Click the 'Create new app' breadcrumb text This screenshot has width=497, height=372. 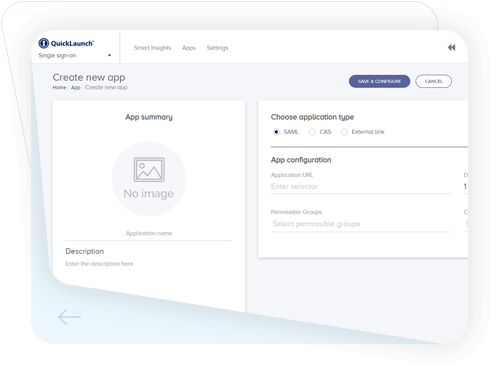coord(106,87)
